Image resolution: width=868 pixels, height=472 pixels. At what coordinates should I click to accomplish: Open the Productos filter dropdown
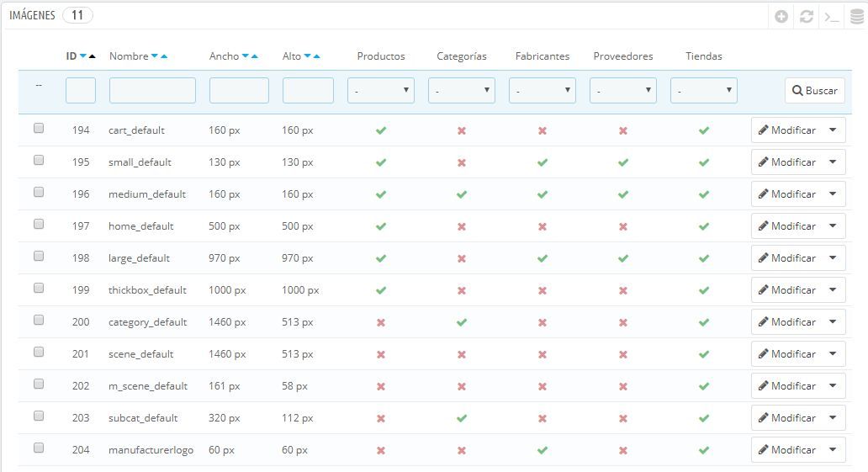[381, 90]
